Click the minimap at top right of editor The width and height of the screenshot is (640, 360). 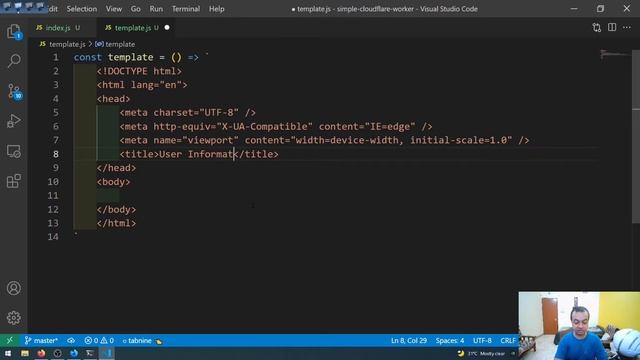(615, 54)
